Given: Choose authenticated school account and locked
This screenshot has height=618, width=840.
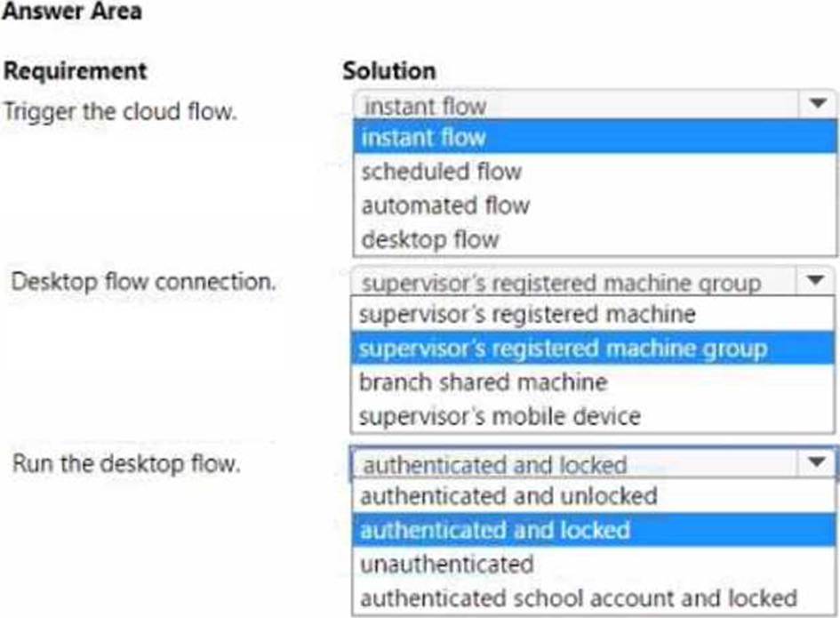Looking at the screenshot, I should pos(594,598).
